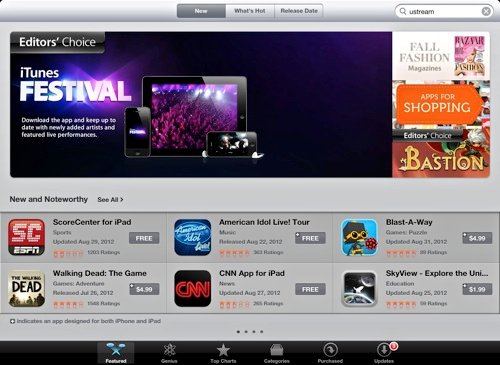Tap FREE button for ScoreCenter for iPad

(144, 238)
